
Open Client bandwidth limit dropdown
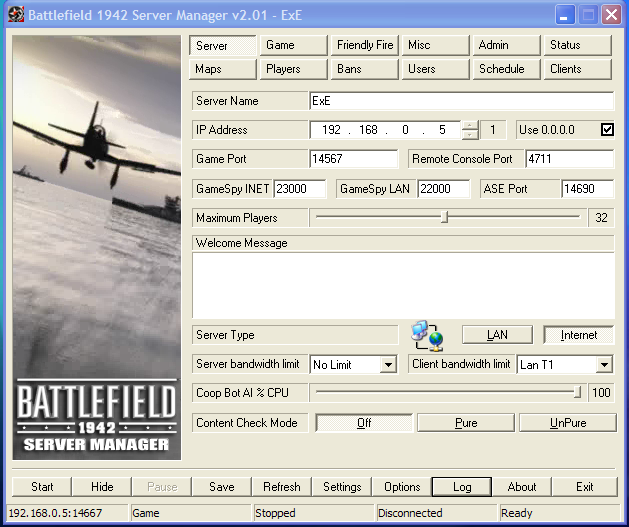(x=605, y=365)
